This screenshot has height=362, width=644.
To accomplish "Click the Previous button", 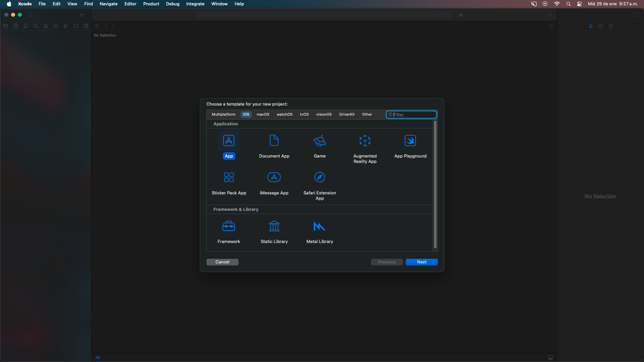I will (x=387, y=262).
